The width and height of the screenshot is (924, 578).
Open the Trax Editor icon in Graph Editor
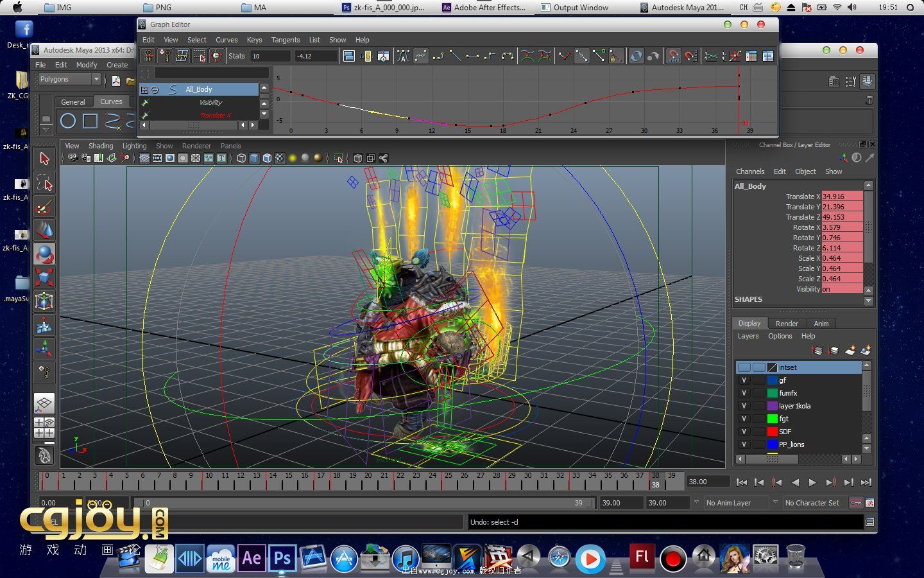(767, 56)
